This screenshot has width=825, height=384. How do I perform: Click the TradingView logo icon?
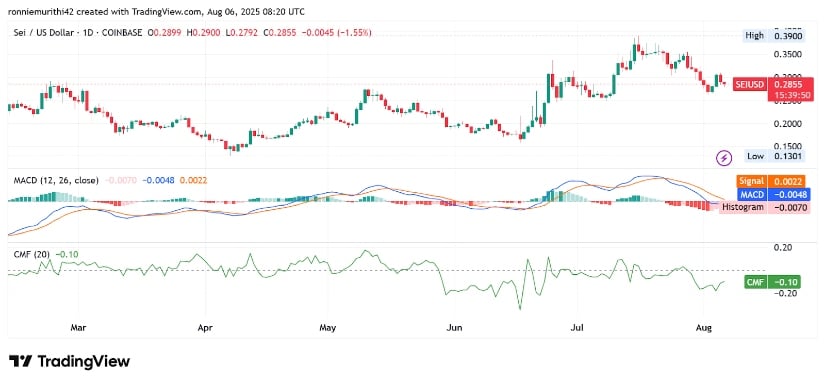tap(19, 362)
